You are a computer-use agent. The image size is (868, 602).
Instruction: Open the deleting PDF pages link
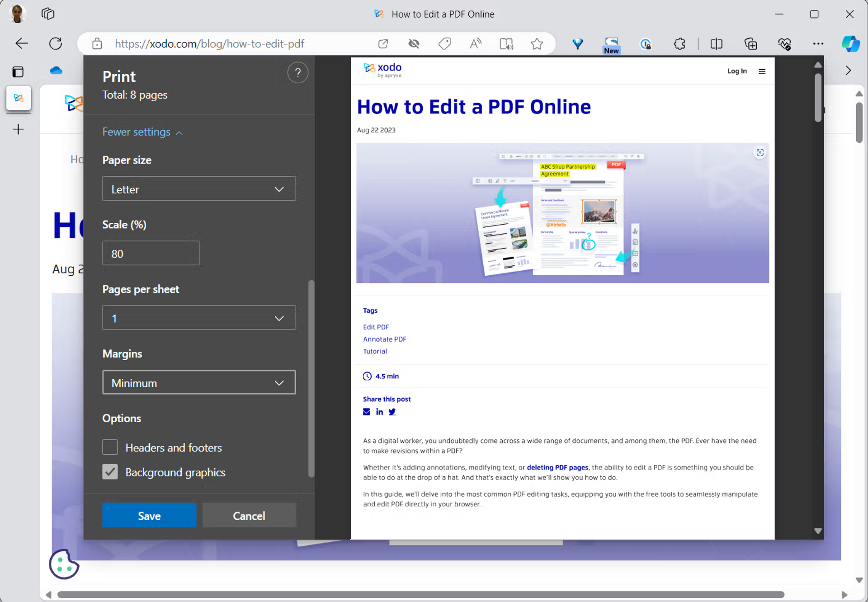point(557,467)
